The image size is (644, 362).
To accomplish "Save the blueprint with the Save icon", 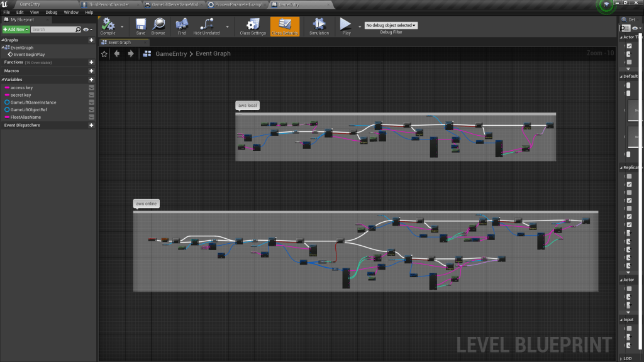I will tap(140, 25).
